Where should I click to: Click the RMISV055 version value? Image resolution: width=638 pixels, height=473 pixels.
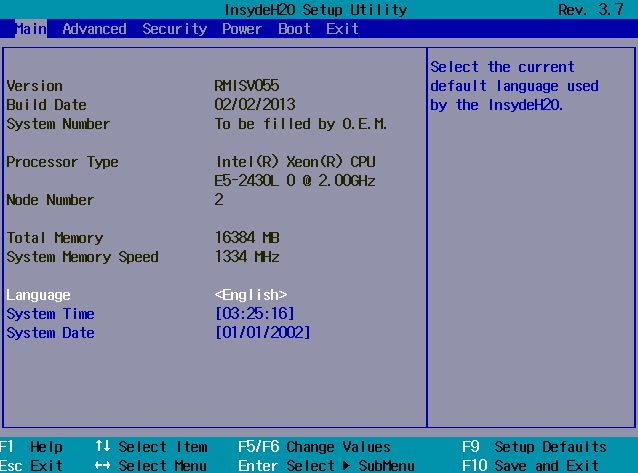pyautogui.click(x=247, y=85)
